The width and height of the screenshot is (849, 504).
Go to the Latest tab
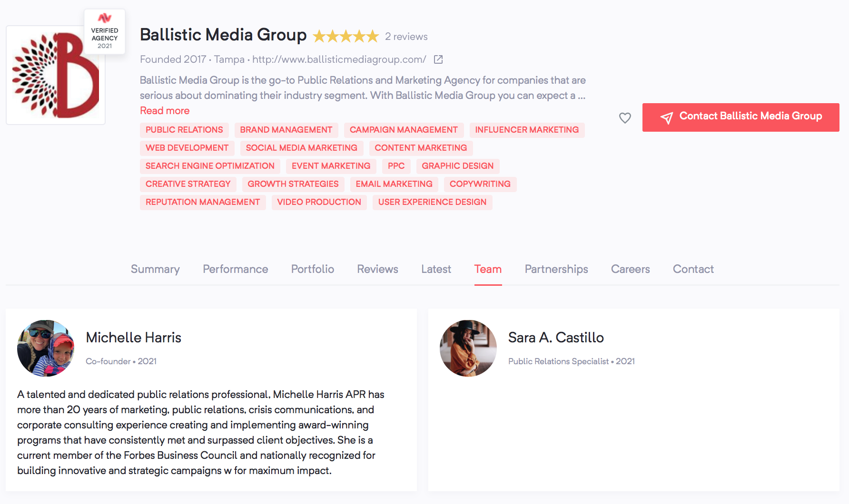point(436,269)
